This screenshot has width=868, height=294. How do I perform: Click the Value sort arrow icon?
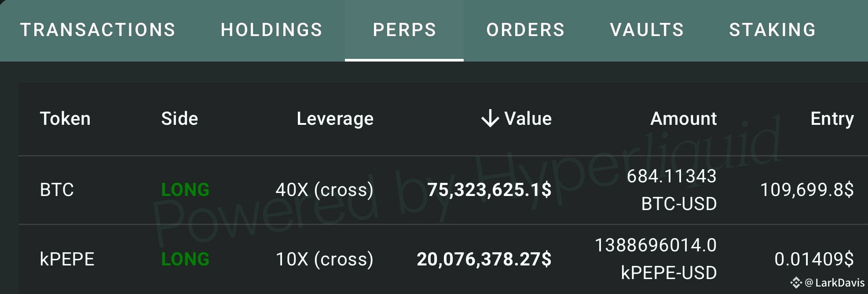[x=490, y=119]
